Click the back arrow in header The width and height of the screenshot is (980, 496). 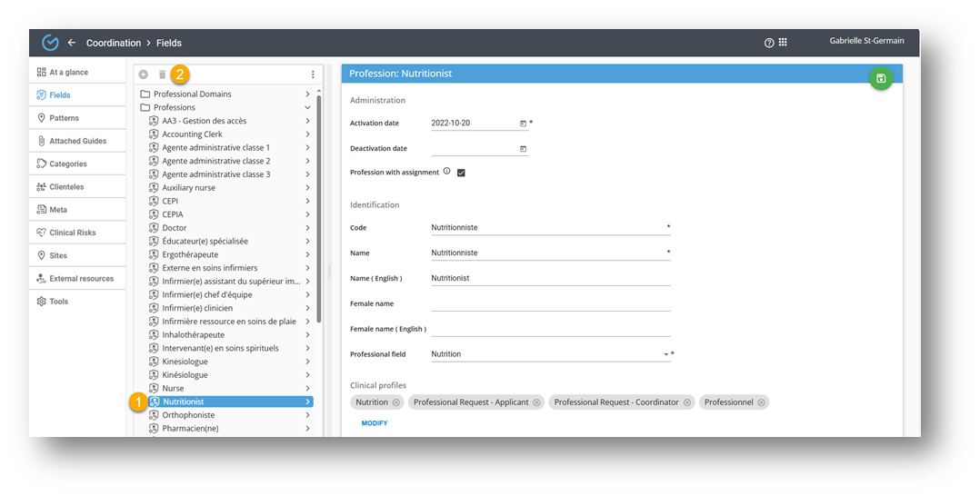click(x=72, y=43)
